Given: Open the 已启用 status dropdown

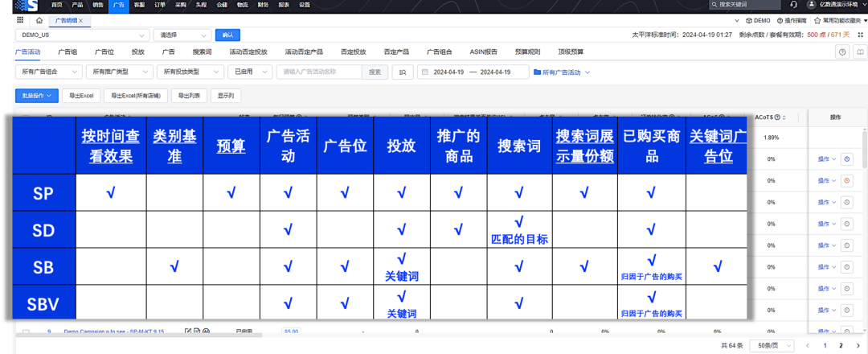Looking at the screenshot, I should 250,72.
